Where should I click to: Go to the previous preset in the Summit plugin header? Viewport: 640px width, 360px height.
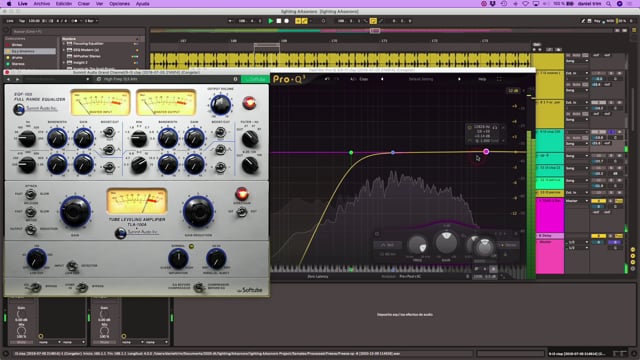coord(8,79)
